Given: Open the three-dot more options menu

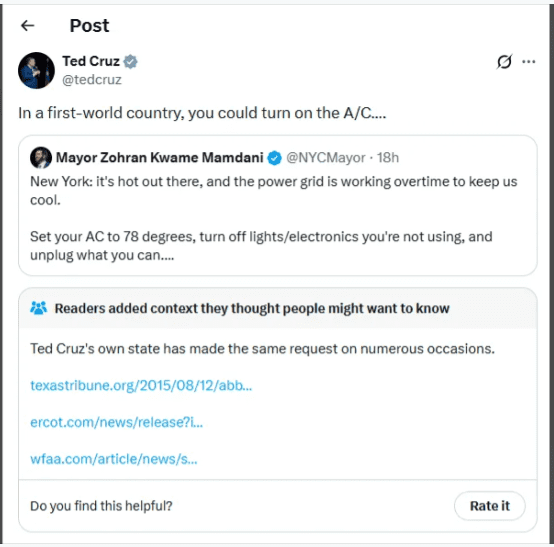Looking at the screenshot, I should click(529, 62).
